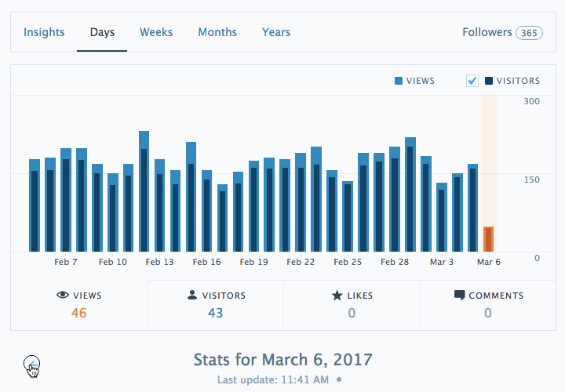Image resolution: width=565 pixels, height=392 pixels.
Task: Switch to the Weeks tab
Action: point(156,32)
